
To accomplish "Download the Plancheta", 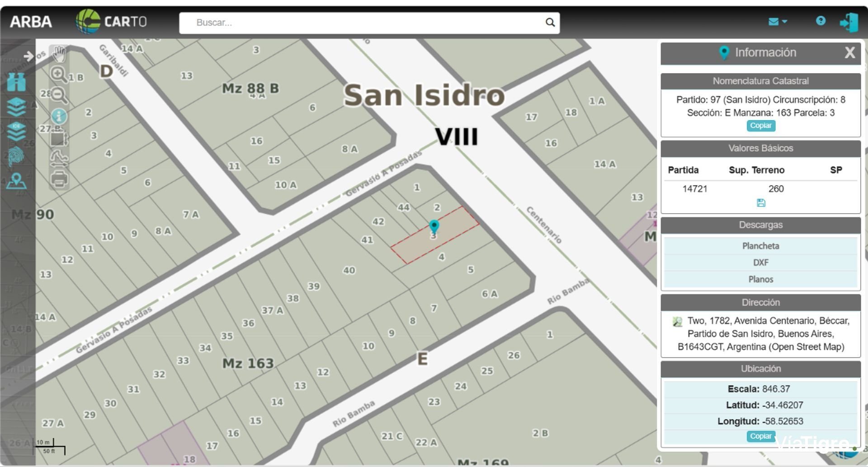I will pos(760,246).
